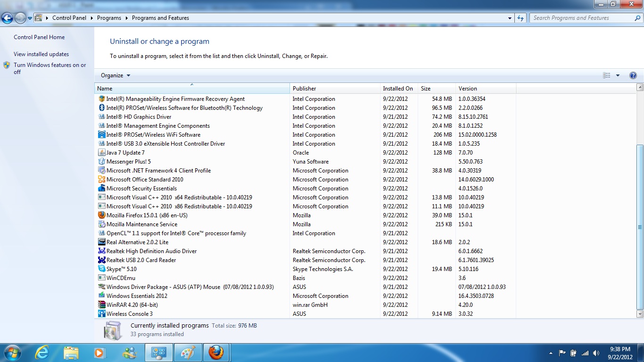Click the Java 7 Update 7 icon
This screenshot has width=644, height=362.
click(101, 153)
